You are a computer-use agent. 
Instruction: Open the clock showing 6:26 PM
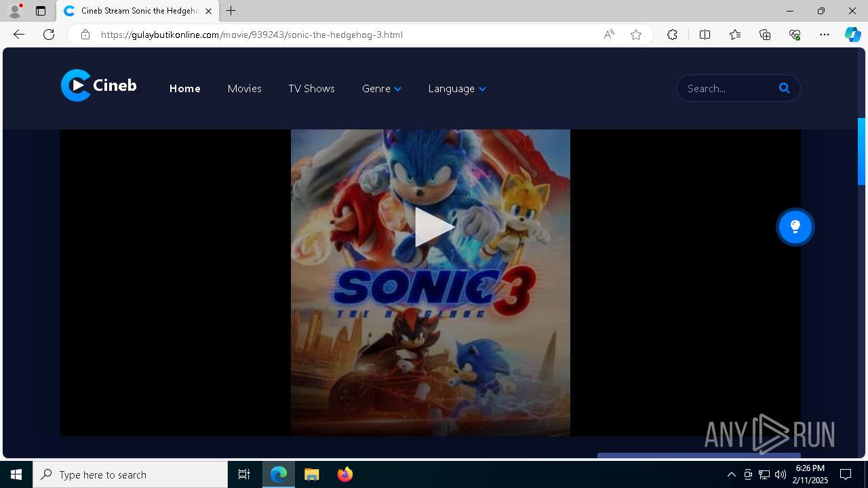pos(810,474)
